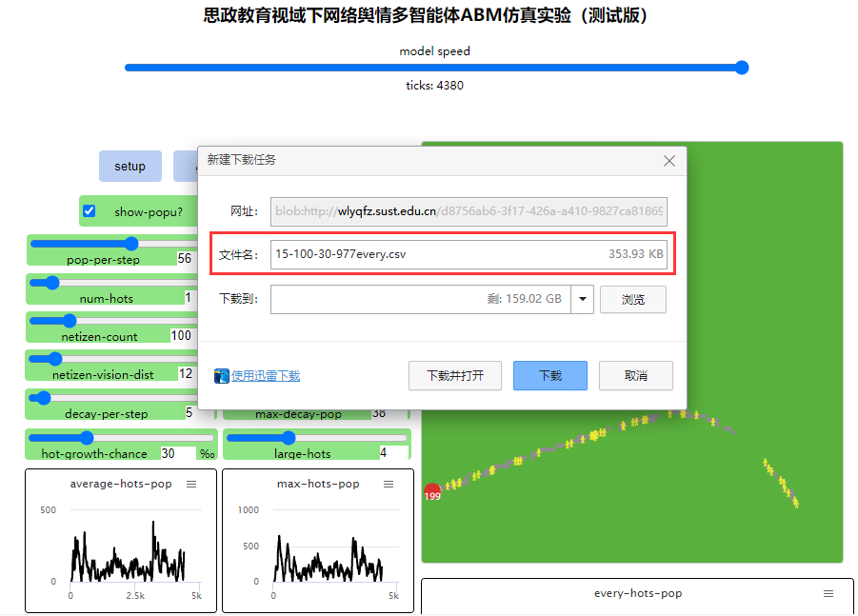Click the 网址 URL field
Image resolution: width=858 pixels, height=616 pixels.
(469, 211)
